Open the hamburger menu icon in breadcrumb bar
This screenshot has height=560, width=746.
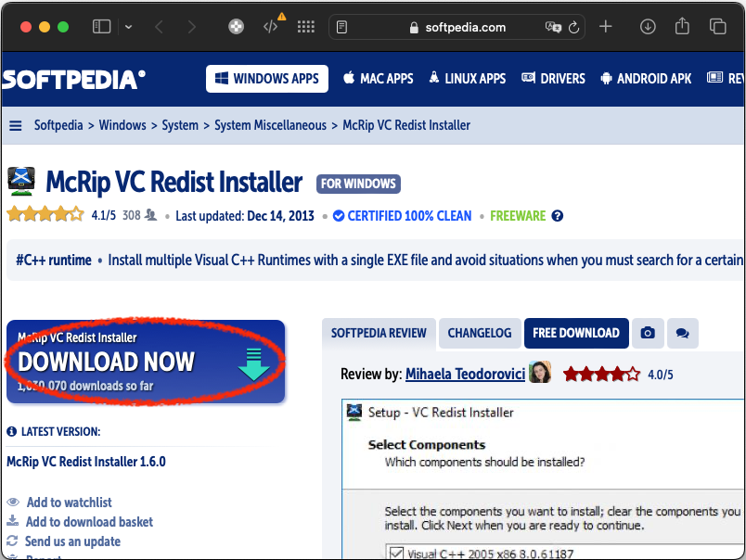pos(16,125)
